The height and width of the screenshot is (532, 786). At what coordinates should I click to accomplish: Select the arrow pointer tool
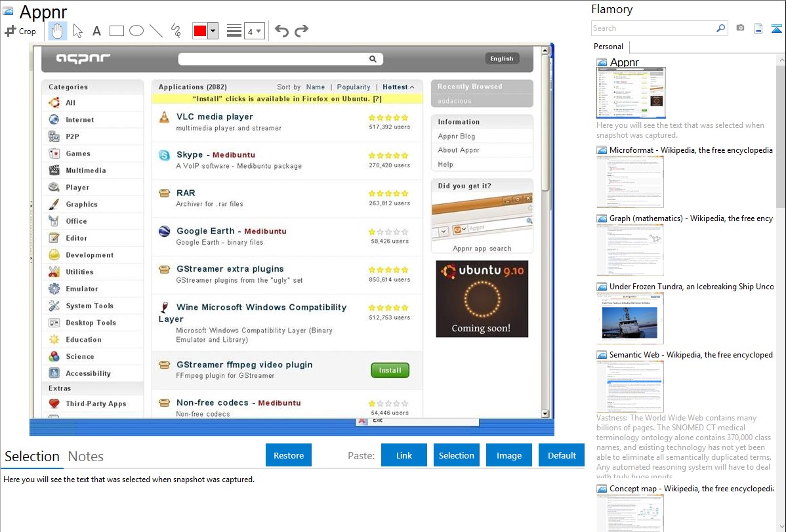(77, 31)
